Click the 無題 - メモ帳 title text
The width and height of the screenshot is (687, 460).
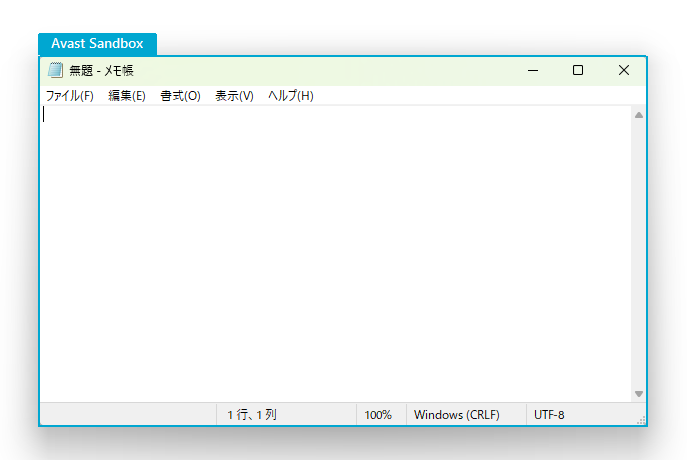[101, 71]
